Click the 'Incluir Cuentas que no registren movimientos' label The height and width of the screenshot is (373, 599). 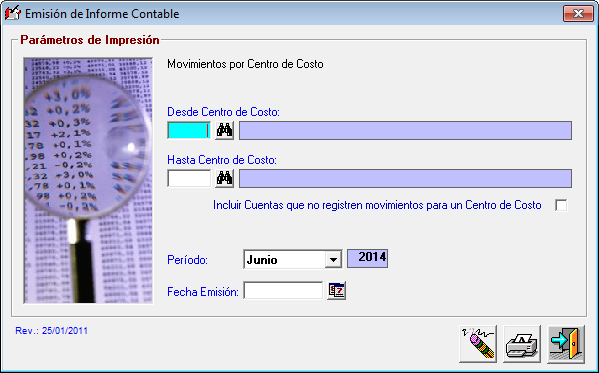click(x=377, y=205)
